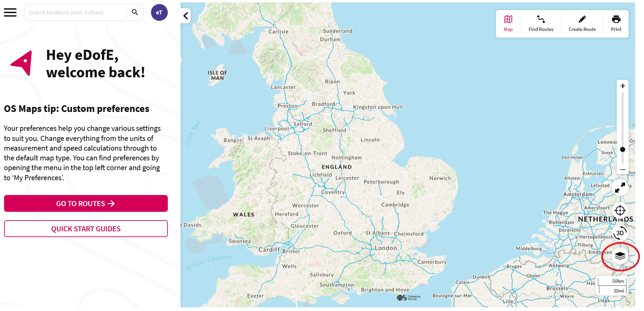Start Create Route tool
This screenshot has width=644, height=311.
pos(582,23)
